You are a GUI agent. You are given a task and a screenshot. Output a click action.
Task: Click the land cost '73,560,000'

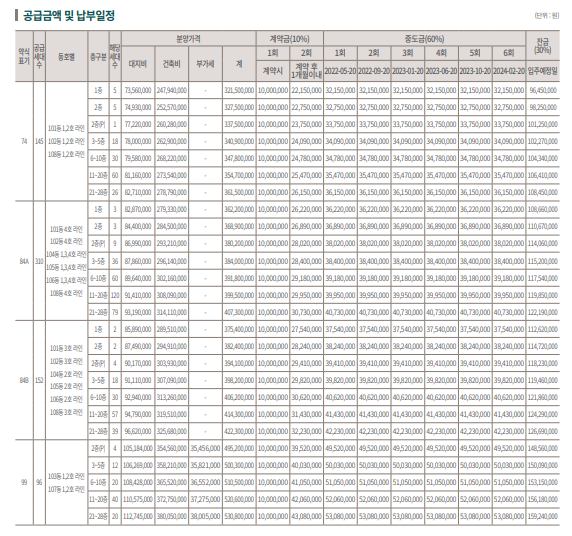[138, 90]
